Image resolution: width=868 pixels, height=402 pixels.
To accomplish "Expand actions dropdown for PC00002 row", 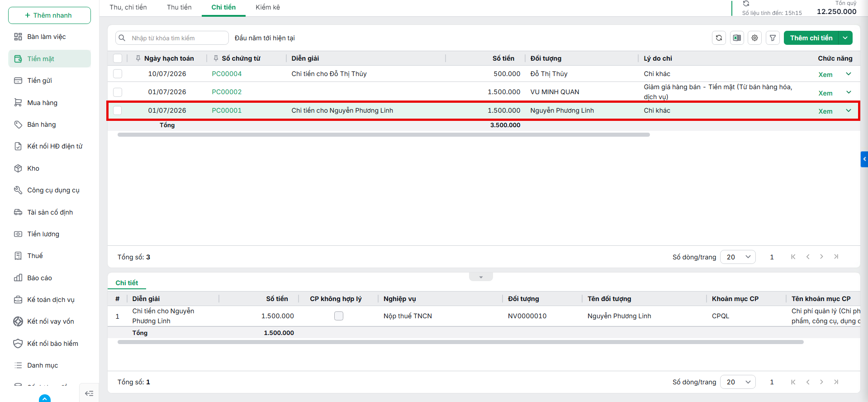I will pyautogui.click(x=849, y=92).
